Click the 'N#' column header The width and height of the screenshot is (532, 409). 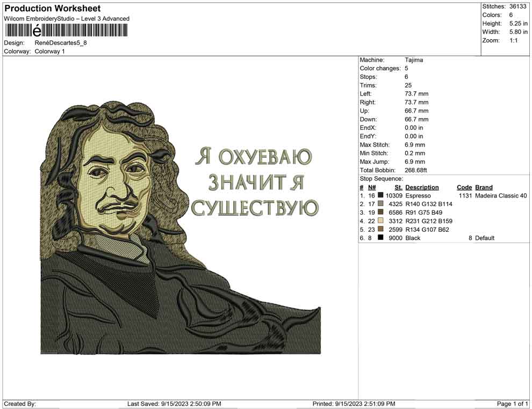click(x=372, y=187)
